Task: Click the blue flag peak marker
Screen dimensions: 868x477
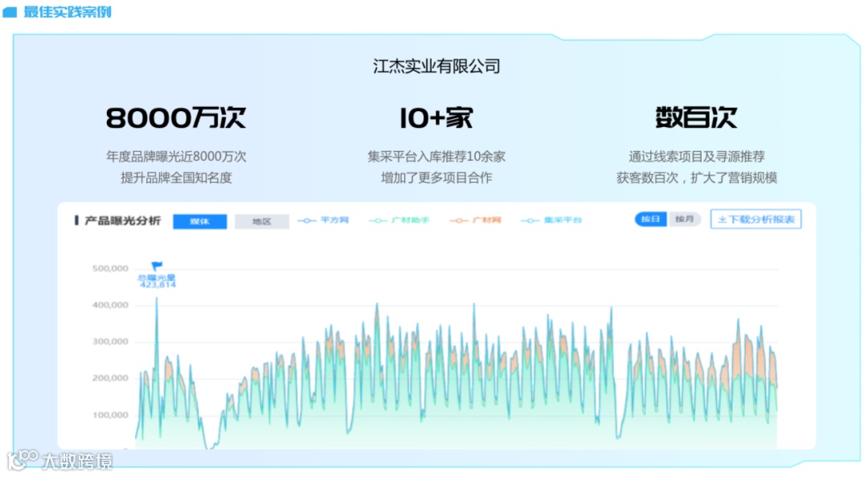Action: click(x=158, y=266)
